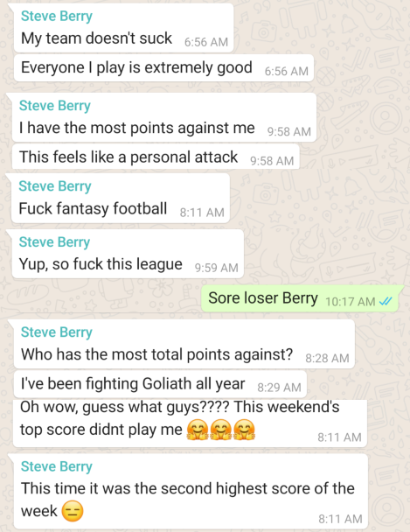Tap Steve Berry's name above 'Who has the most total points'

pyautogui.click(x=57, y=332)
